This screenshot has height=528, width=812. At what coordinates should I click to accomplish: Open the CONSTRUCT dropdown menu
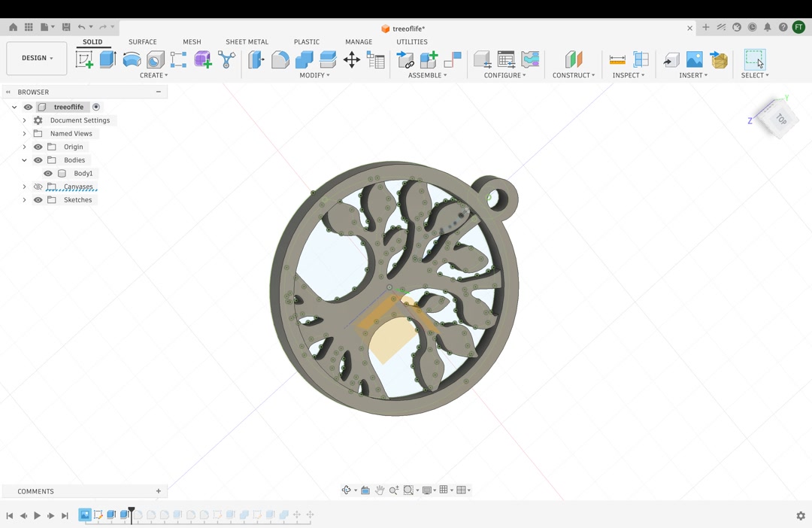click(573, 75)
